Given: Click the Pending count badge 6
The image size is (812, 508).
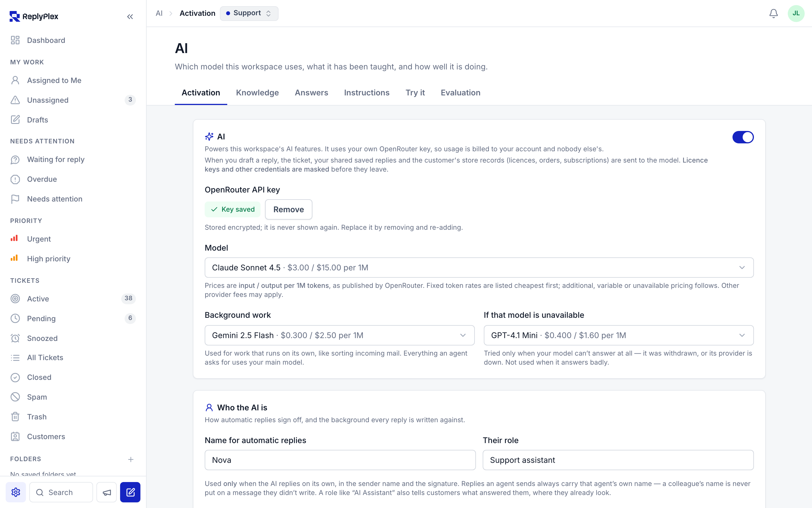Looking at the screenshot, I should [x=130, y=318].
